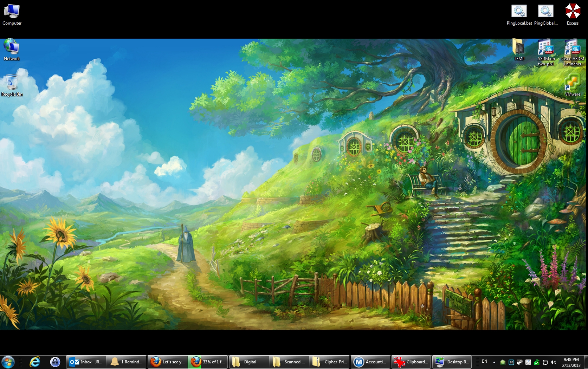Image resolution: width=588 pixels, height=369 pixels.
Task: Switch to the Desktop B... taskbar window
Action: click(x=452, y=362)
